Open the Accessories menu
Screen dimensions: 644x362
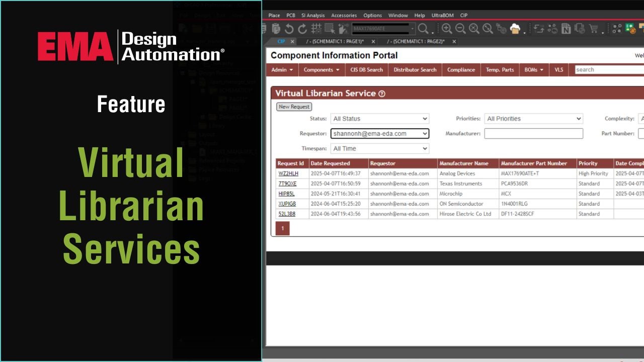tap(344, 16)
